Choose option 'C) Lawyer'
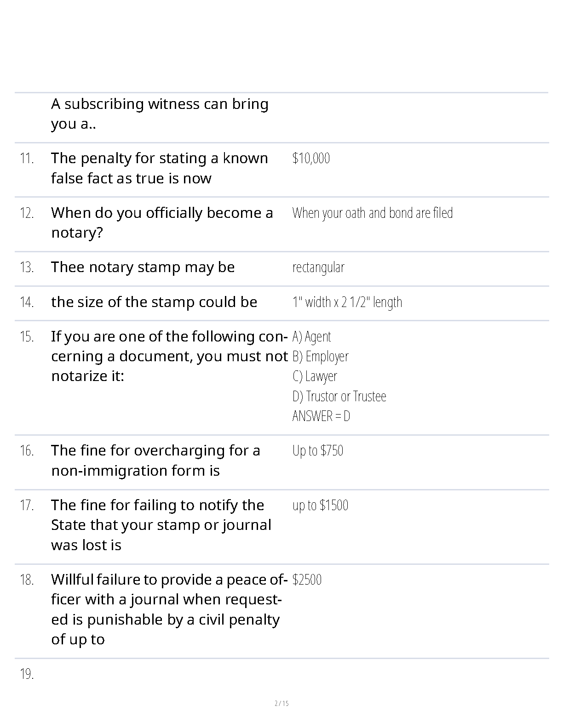Screen dimensions: 563x728 pyautogui.click(x=315, y=376)
